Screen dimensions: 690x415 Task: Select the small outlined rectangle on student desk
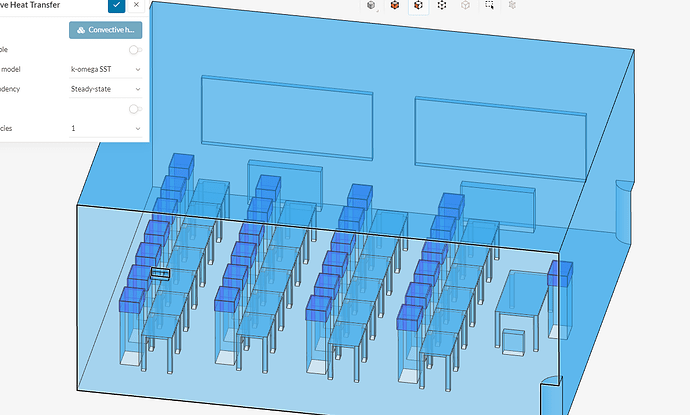pos(160,273)
